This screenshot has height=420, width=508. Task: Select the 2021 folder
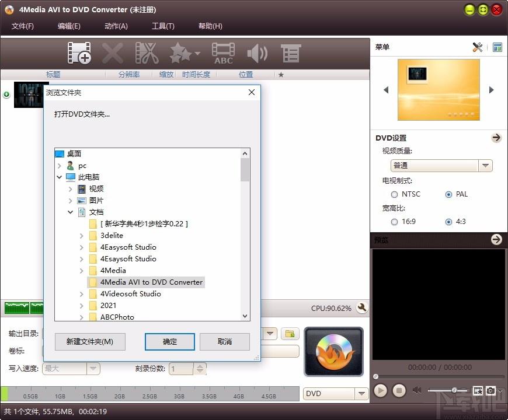pos(108,306)
